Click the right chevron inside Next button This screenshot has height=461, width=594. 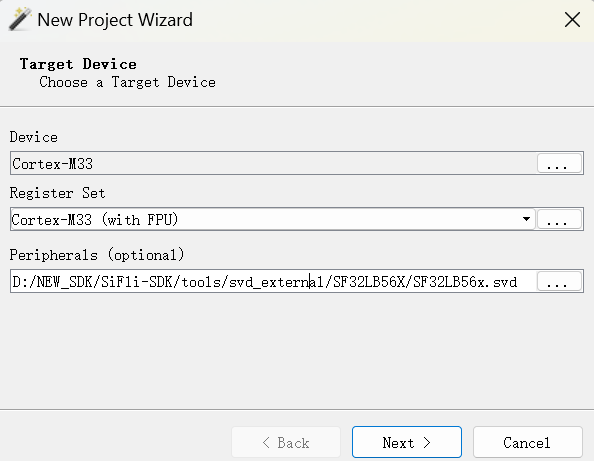tap(427, 442)
